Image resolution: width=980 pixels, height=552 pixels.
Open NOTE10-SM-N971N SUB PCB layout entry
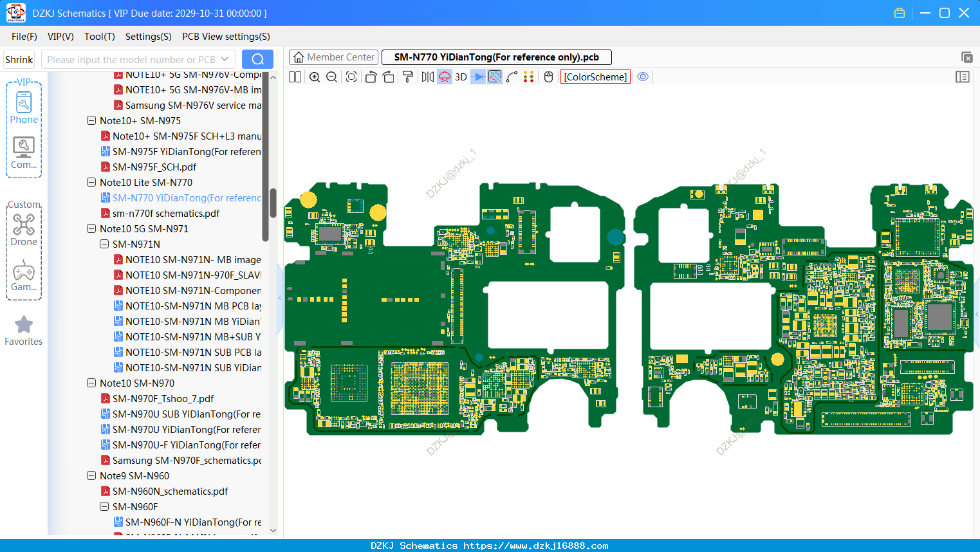click(x=193, y=352)
